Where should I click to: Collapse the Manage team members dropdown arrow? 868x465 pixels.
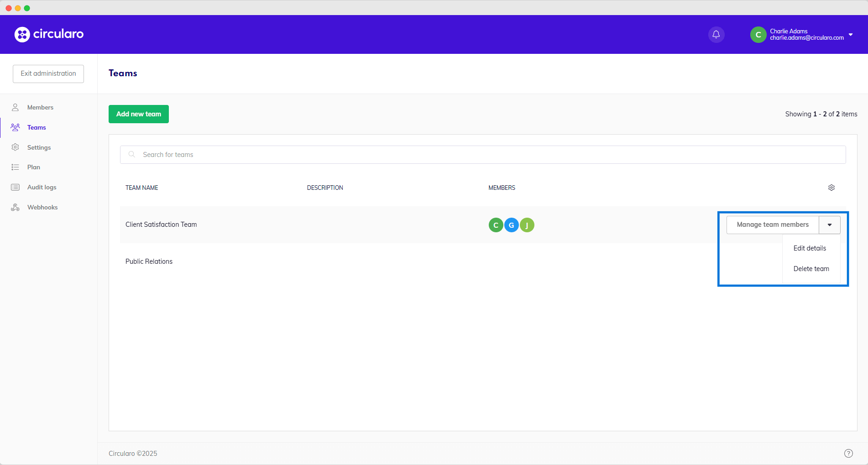point(829,225)
